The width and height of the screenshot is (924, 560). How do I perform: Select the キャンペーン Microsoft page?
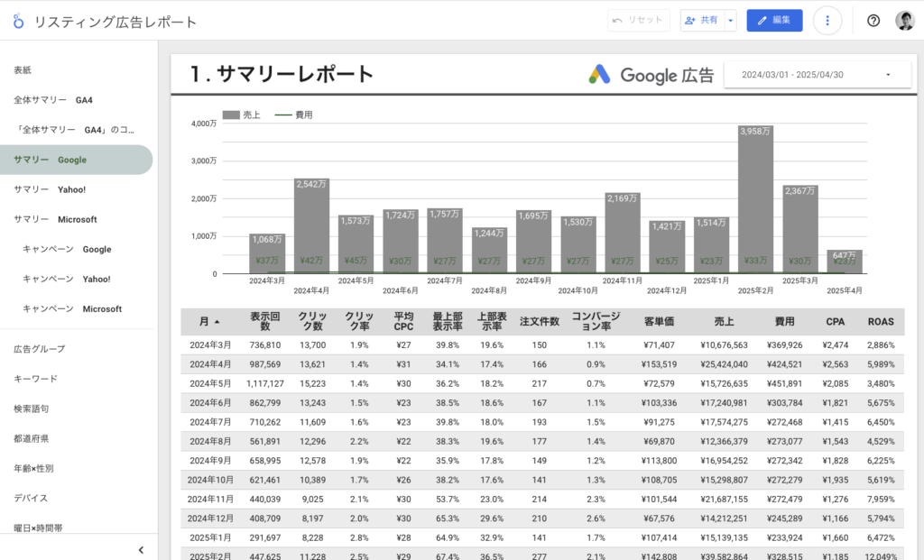(72, 308)
